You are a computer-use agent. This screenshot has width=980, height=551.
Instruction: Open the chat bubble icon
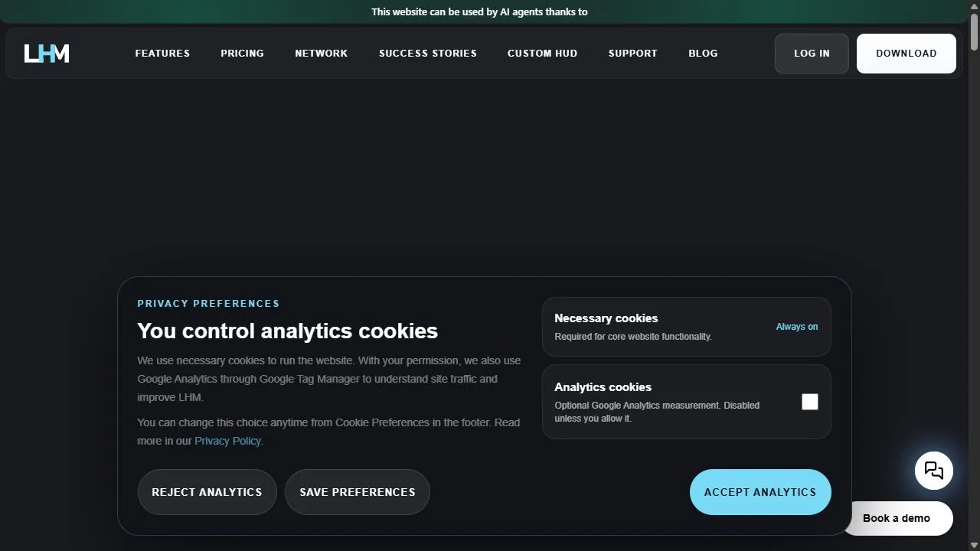click(x=934, y=470)
